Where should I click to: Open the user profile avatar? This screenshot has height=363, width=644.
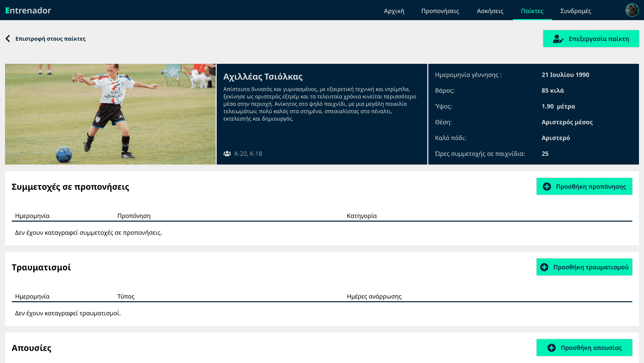click(632, 10)
